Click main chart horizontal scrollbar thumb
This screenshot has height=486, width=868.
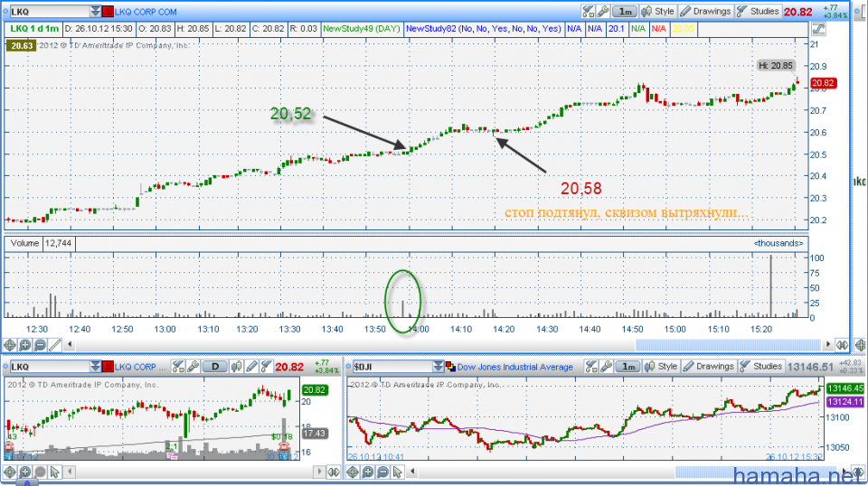(x=728, y=345)
